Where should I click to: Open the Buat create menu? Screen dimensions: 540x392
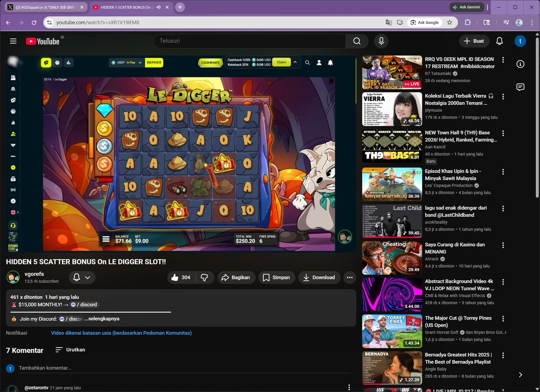coord(473,41)
